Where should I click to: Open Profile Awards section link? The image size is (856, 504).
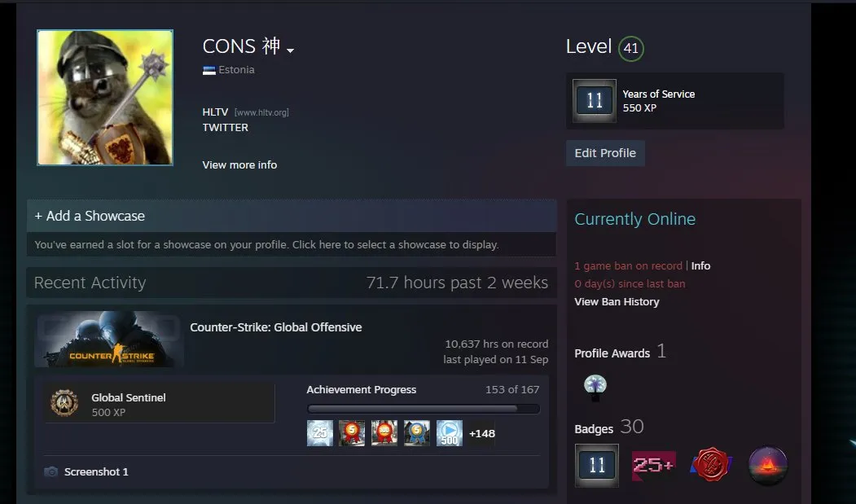click(612, 353)
